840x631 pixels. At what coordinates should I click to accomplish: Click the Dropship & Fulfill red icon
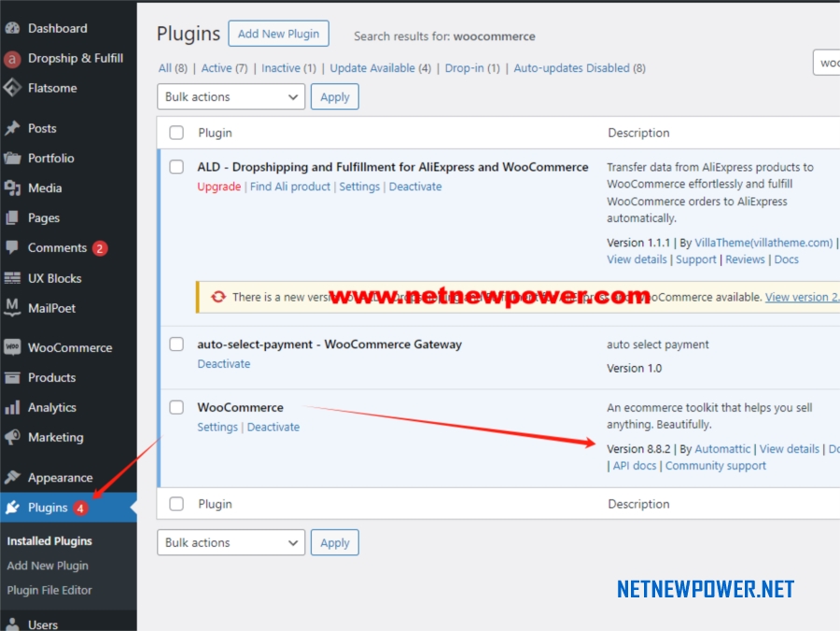12,59
